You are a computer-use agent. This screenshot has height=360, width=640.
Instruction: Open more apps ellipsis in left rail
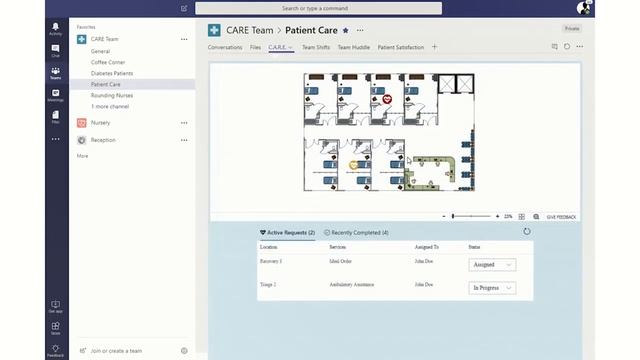tap(56, 139)
